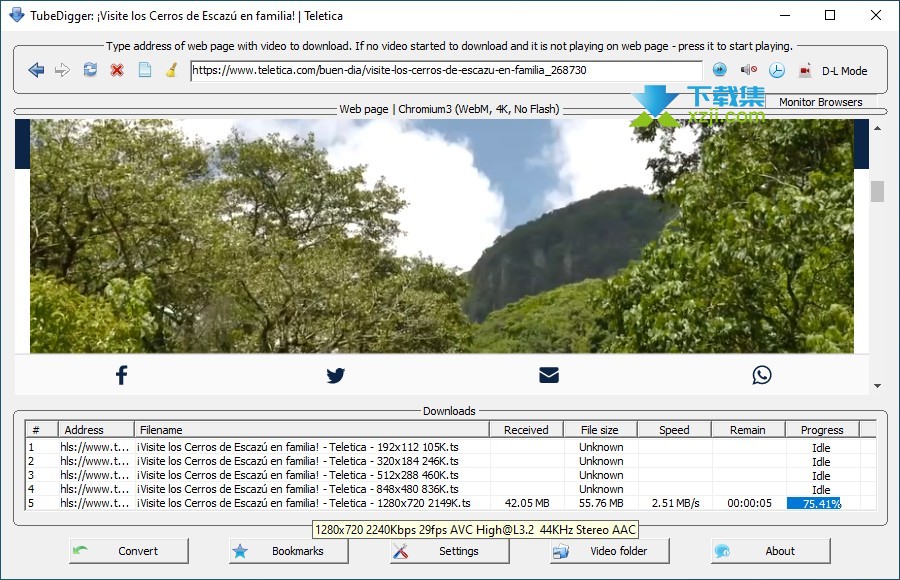Go back with the blue left arrow
The width and height of the screenshot is (900, 580).
pyautogui.click(x=36, y=70)
